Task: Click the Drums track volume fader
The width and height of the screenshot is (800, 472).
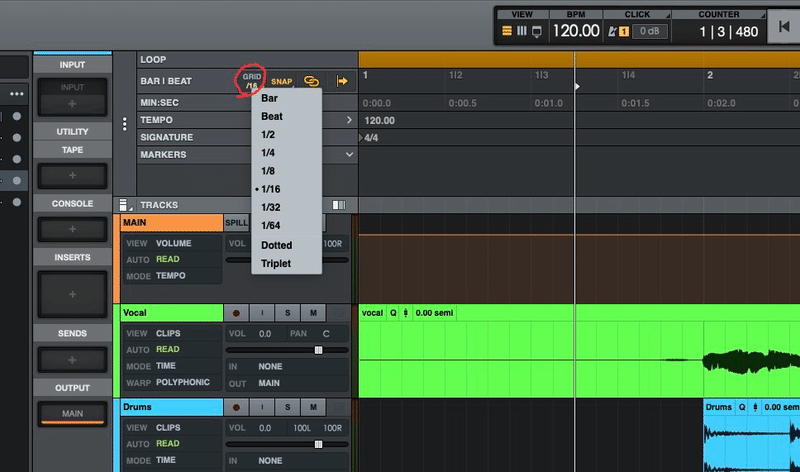Action: (x=318, y=444)
